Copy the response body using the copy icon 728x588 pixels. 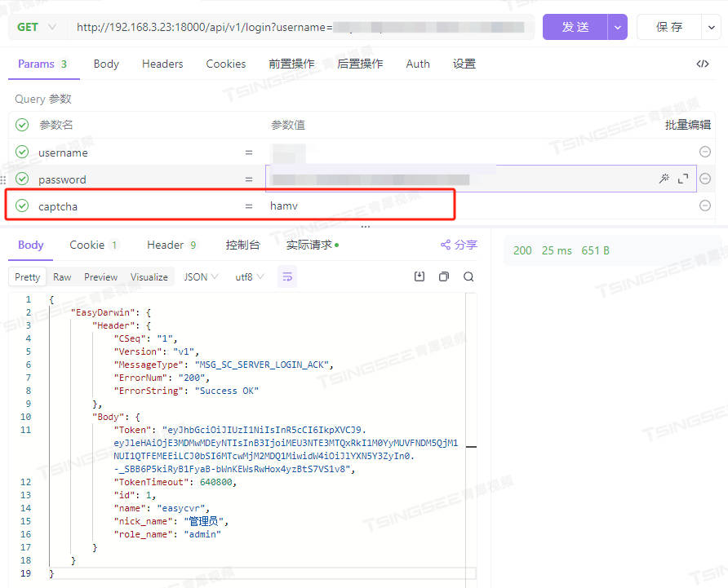point(444,276)
